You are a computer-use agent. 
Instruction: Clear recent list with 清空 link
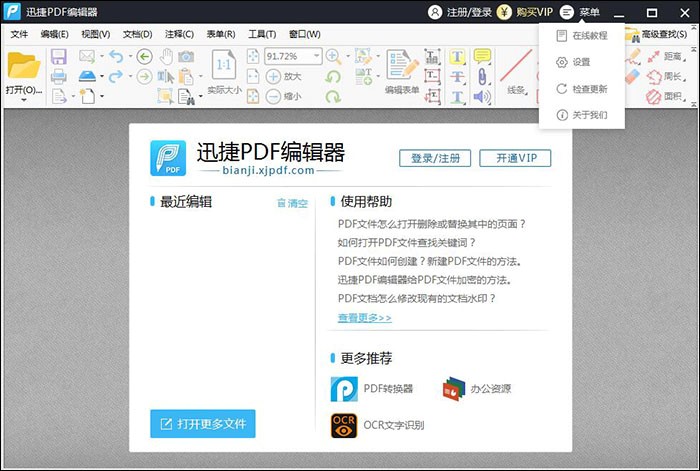pyautogui.click(x=293, y=203)
